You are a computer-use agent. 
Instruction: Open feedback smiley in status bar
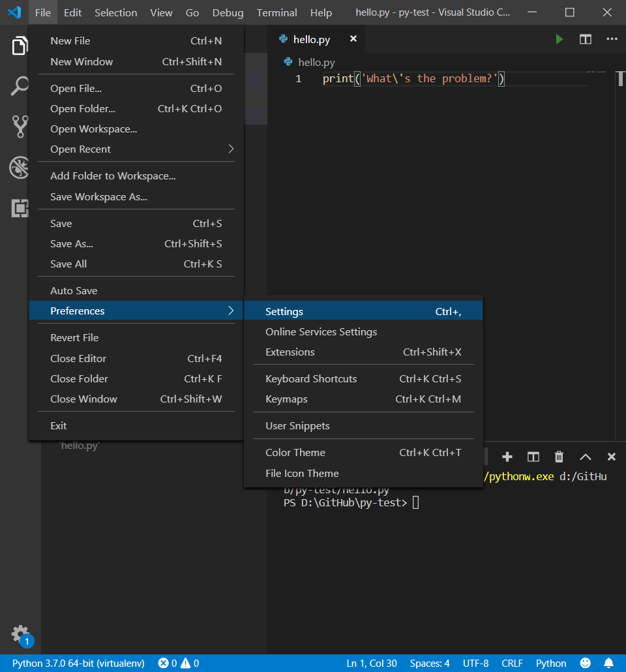586,663
